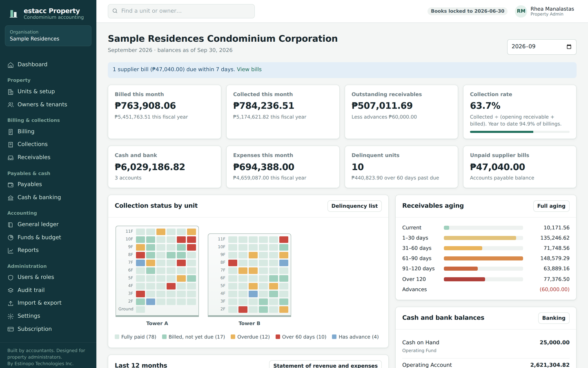Viewport: 588px width, 368px height.
Task: Click the Funds & budget pie icon
Action: pos(11,238)
